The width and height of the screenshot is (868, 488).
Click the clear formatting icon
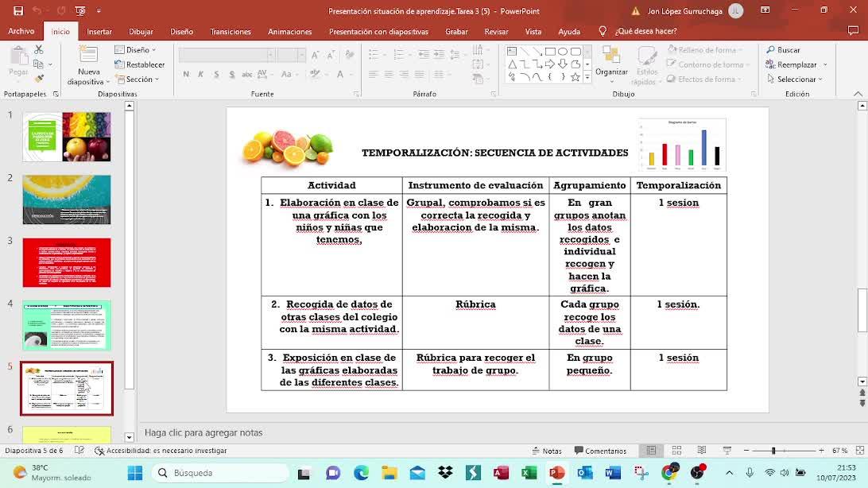click(x=350, y=54)
